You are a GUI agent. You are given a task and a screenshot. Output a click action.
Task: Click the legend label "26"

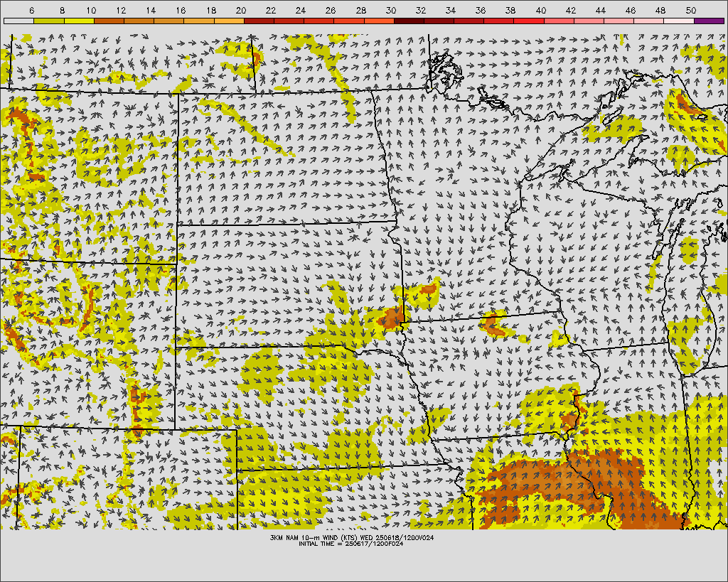[331, 10]
